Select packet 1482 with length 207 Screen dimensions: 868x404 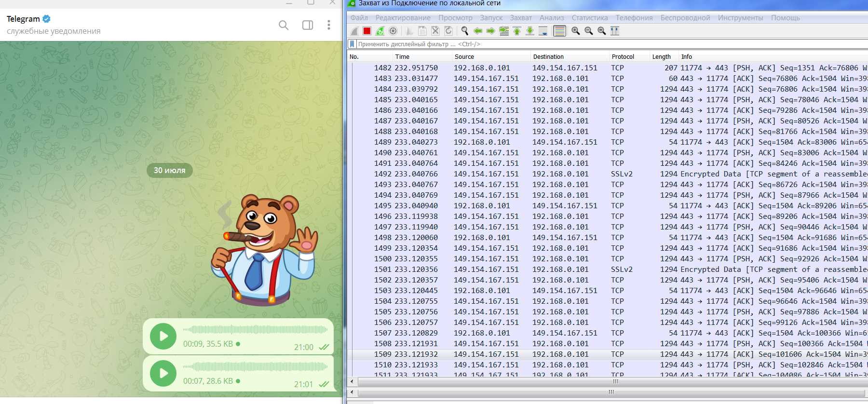[x=608, y=68]
